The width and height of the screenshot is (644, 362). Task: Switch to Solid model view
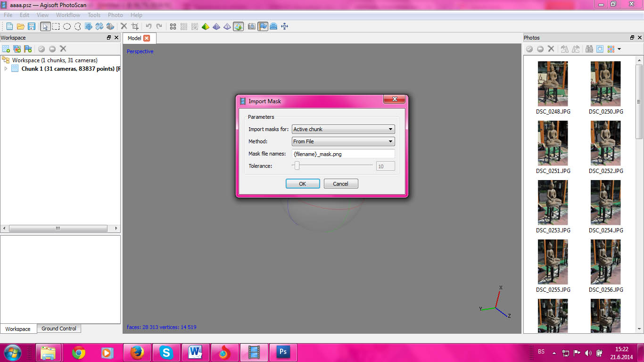[x=216, y=26]
